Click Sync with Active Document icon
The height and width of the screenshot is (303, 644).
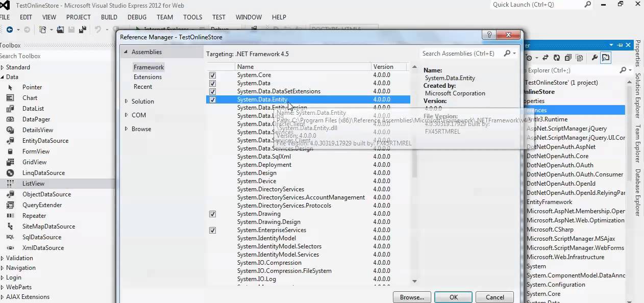[x=546, y=58]
